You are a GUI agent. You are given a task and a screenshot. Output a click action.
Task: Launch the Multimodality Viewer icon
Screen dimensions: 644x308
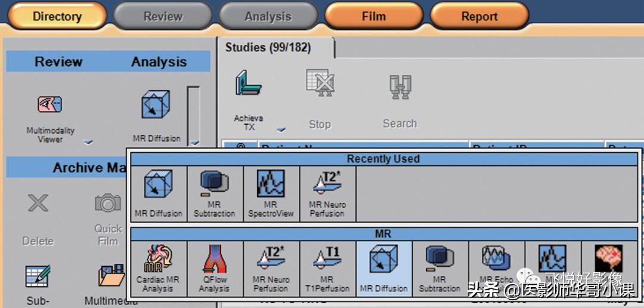pos(50,104)
